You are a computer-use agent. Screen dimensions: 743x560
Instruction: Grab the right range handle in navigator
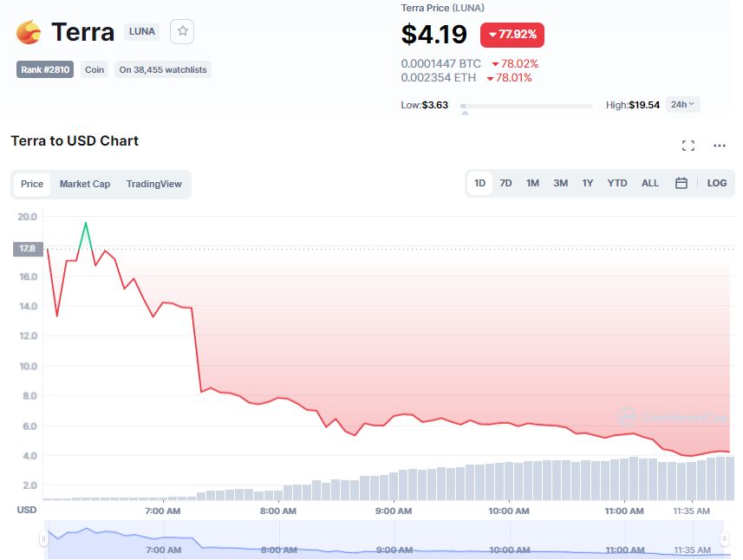click(724, 539)
